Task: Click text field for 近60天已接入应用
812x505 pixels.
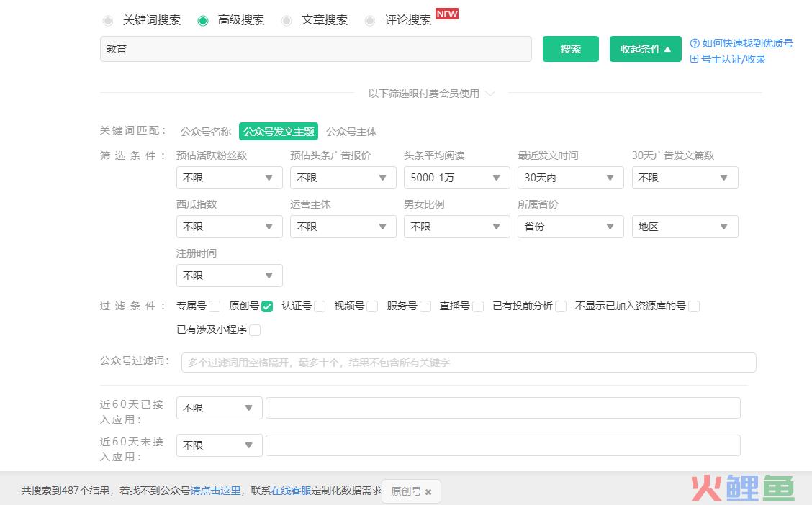Action: coord(503,408)
